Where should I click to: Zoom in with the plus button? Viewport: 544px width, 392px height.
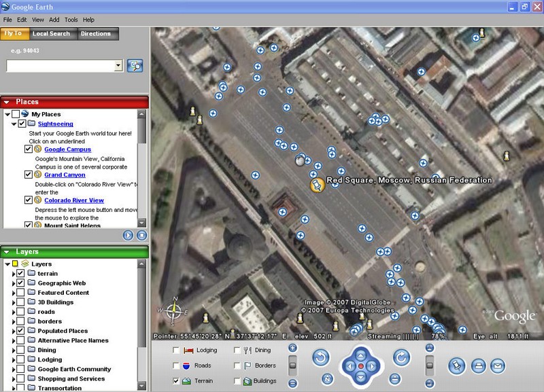click(x=292, y=348)
